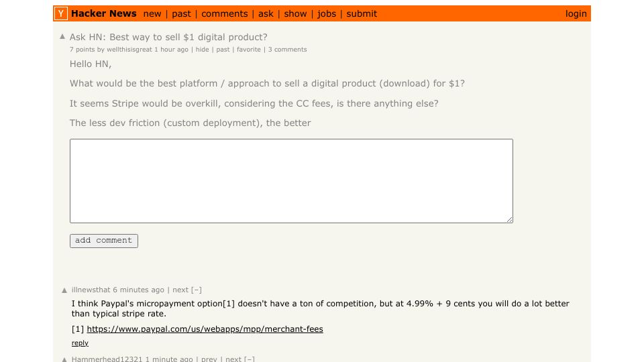Go to the new stories page
Viewport: 644px width, 362px height.
[152, 13]
